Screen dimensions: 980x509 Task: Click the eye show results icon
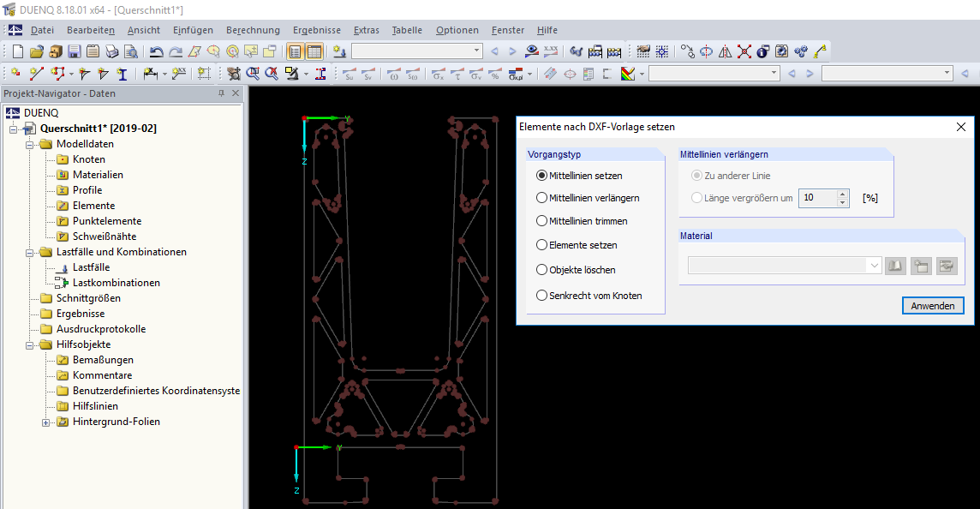(x=532, y=51)
